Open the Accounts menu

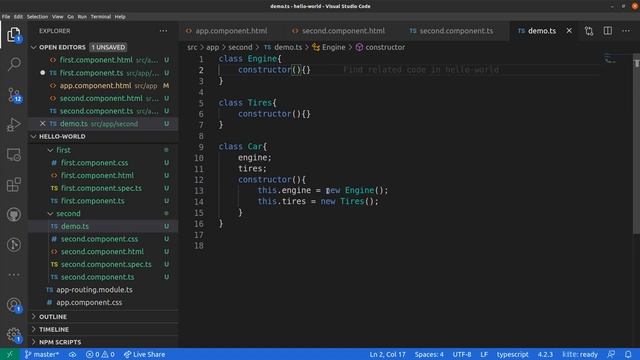click(x=14, y=305)
